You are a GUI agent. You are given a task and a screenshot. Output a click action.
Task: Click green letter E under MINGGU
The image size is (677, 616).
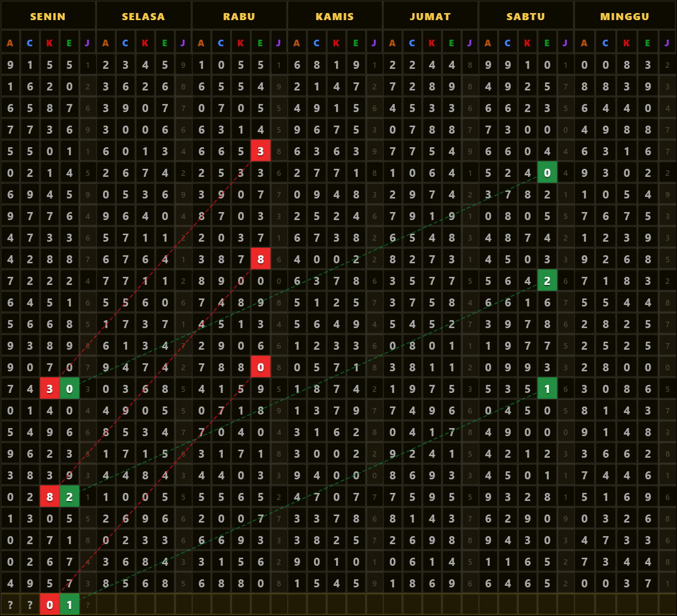pyautogui.click(x=648, y=43)
